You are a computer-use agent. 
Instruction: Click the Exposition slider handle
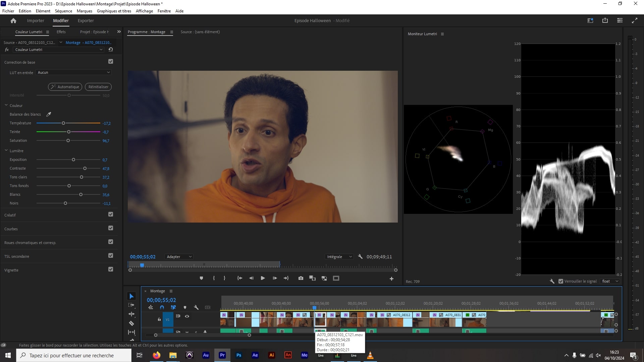click(73, 160)
